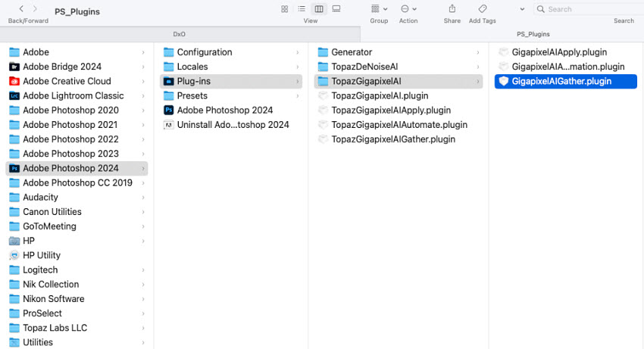Select Adobe Photoshop 2020 folder

point(77,110)
